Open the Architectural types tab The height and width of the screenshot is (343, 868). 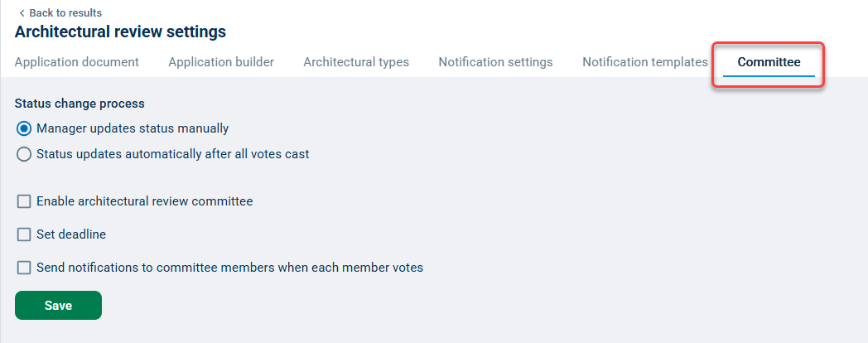click(356, 62)
